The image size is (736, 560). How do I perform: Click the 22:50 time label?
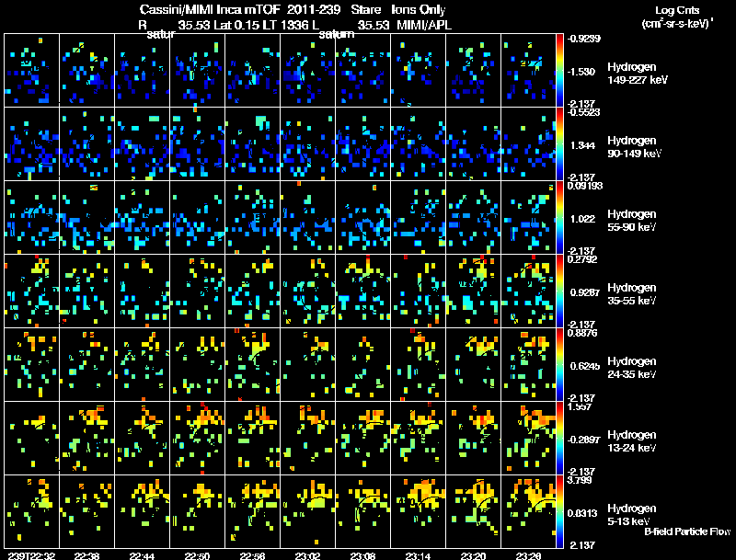[197, 555]
